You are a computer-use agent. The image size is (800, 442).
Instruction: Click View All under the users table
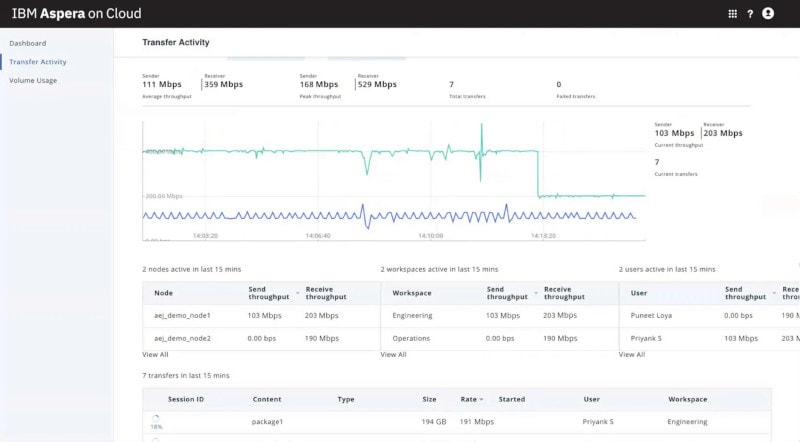632,354
